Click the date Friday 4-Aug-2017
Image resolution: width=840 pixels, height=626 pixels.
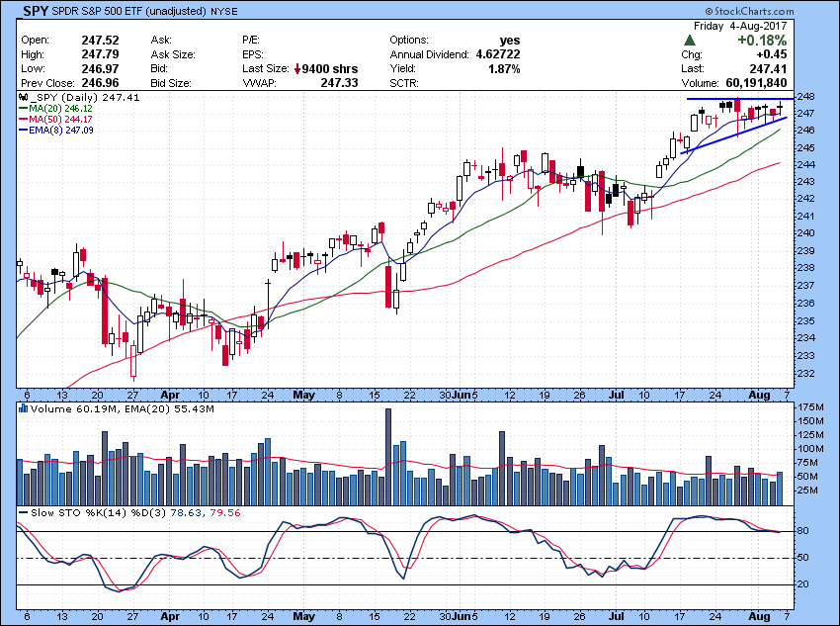[740, 26]
